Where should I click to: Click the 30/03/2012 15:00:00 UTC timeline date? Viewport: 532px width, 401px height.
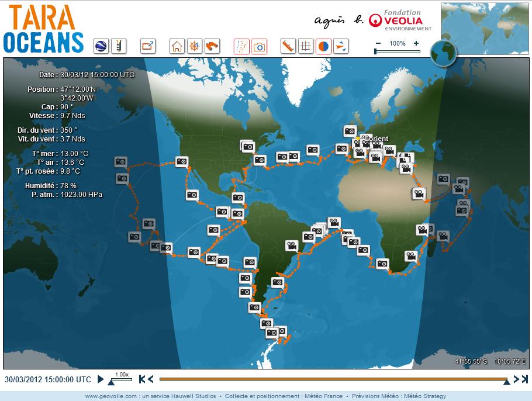[48, 379]
